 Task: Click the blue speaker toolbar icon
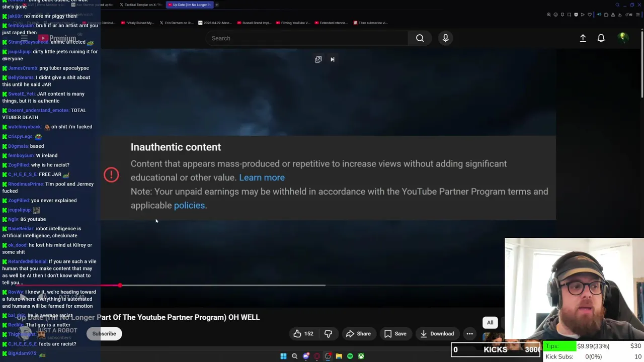coord(599,15)
